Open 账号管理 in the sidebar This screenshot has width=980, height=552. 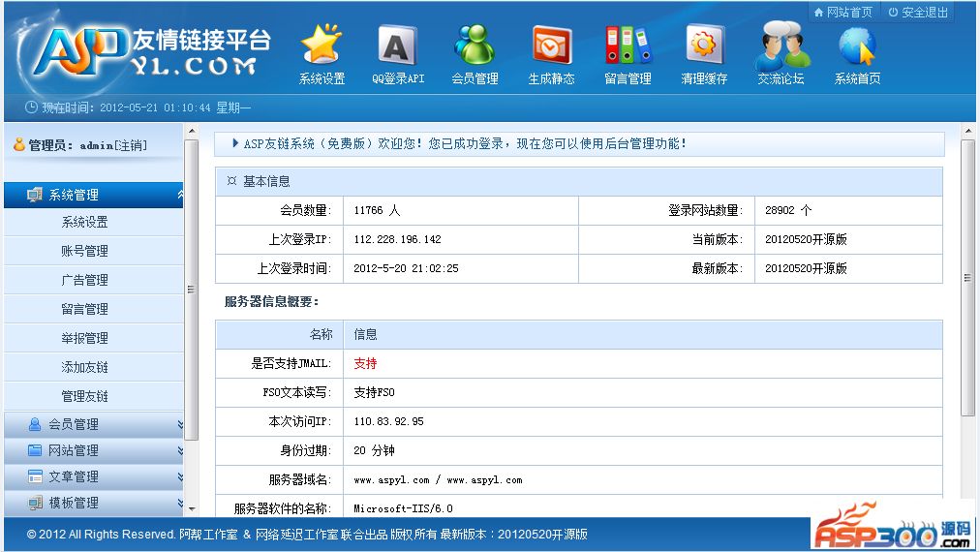coord(84,251)
